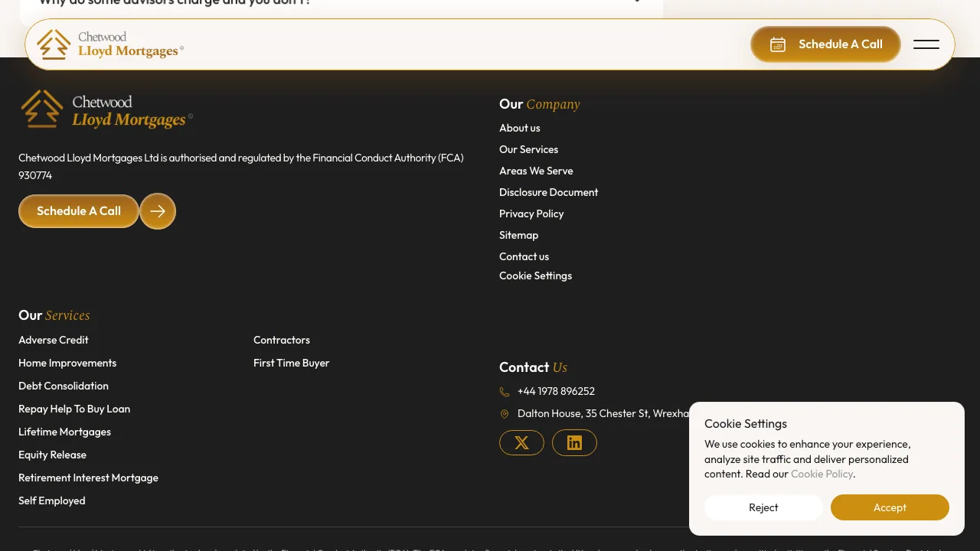
Task: Click the arrow icon beside footer Schedule A Call
Action: click(x=158, y=210)
